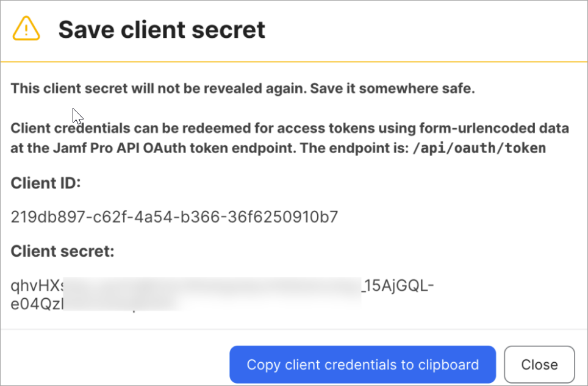The width and height of the screenshot is (588, 386).
Task: Click the "Save client secret" dialog heading
Action: [x=162, y=29]
